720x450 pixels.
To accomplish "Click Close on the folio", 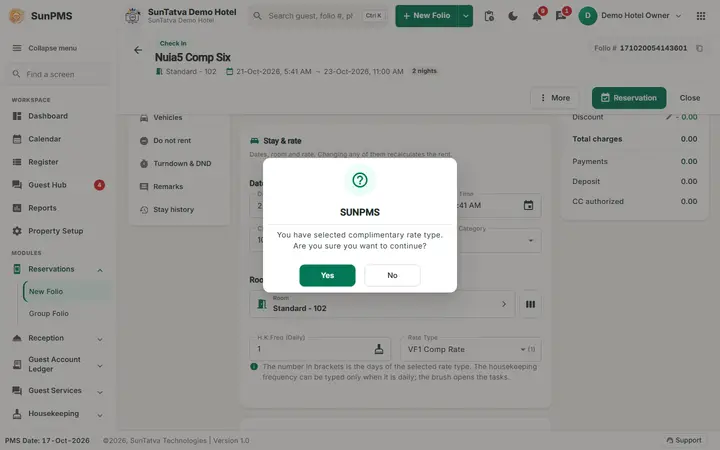I will point(690,98).
